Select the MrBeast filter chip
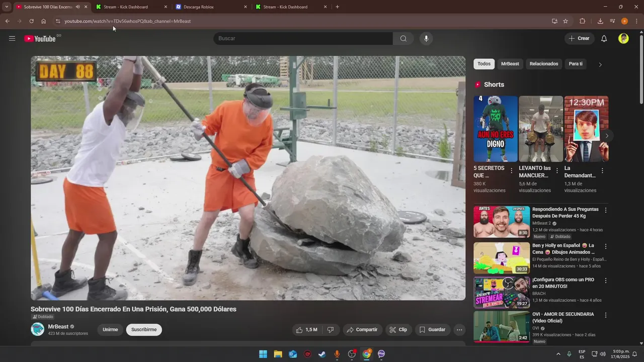The width and height of the screenshot is (644, 362). point(510,64)
